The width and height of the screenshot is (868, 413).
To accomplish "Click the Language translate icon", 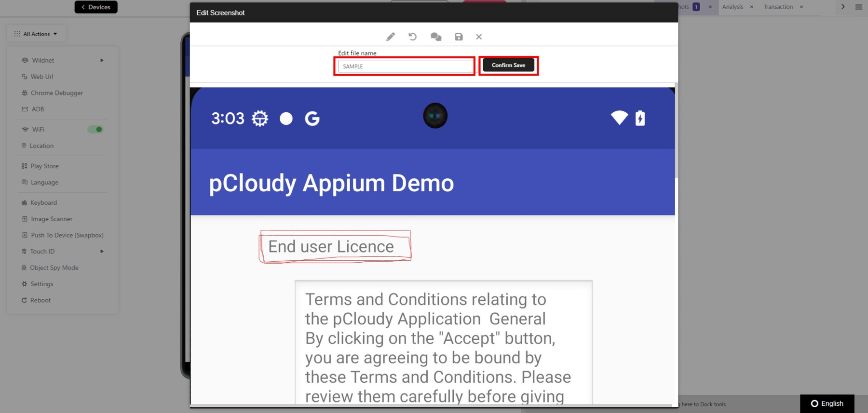I will click(x=25, y=182).
